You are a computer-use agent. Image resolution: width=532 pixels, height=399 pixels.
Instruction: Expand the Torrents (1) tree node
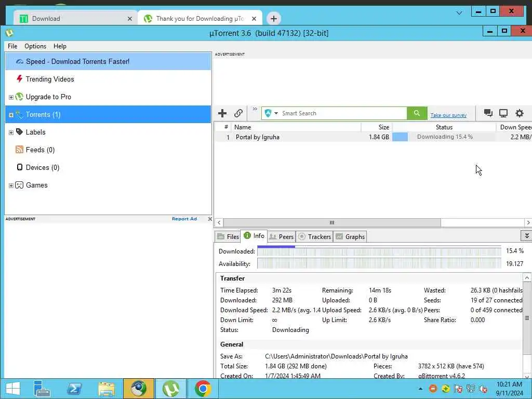click(11, 115)
